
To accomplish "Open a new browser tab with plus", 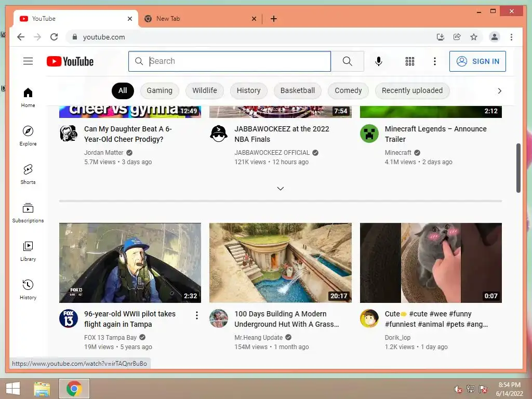I will coord(274,19).
